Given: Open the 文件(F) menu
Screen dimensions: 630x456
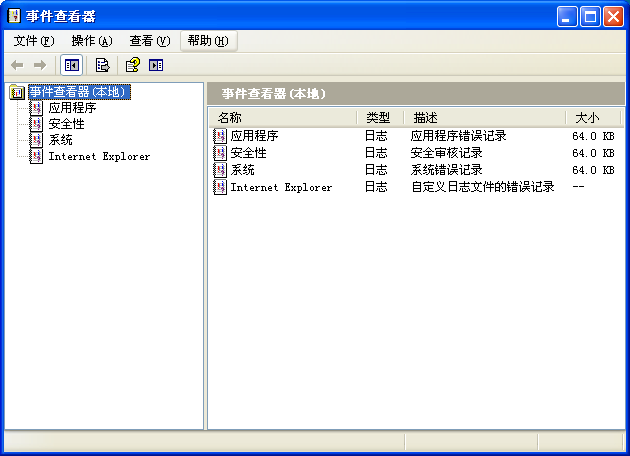Looking at the screenshot, I should (x=34, y=41).
